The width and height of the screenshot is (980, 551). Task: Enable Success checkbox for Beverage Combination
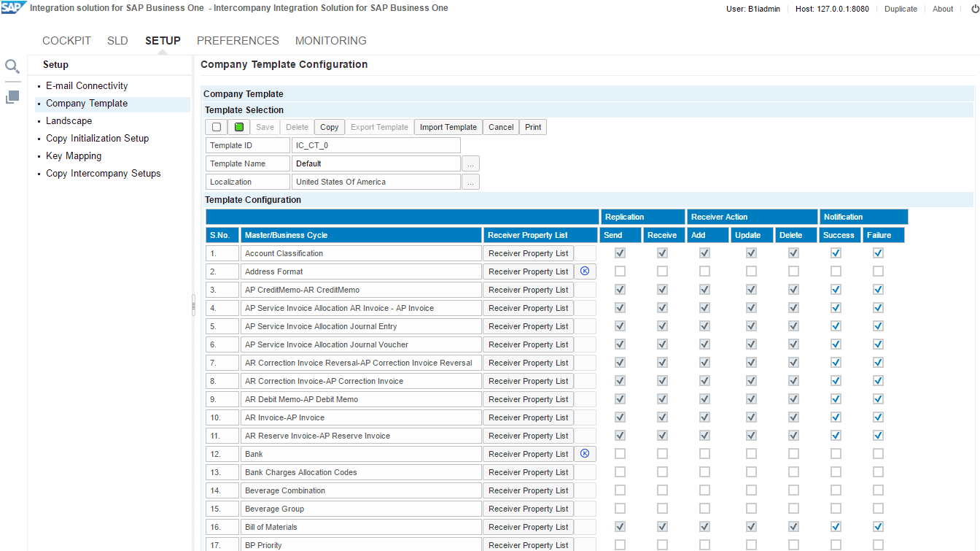click(x=836, y=490)
